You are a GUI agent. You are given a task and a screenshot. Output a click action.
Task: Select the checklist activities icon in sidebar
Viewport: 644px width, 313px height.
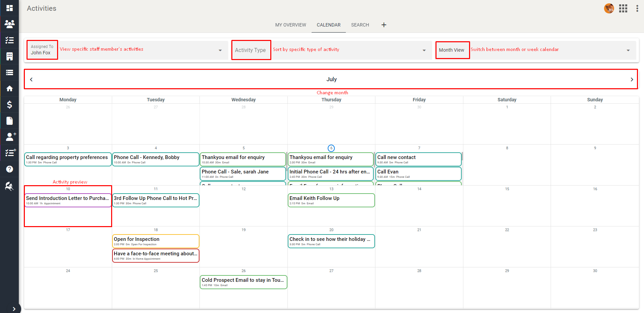pos(9,40)
